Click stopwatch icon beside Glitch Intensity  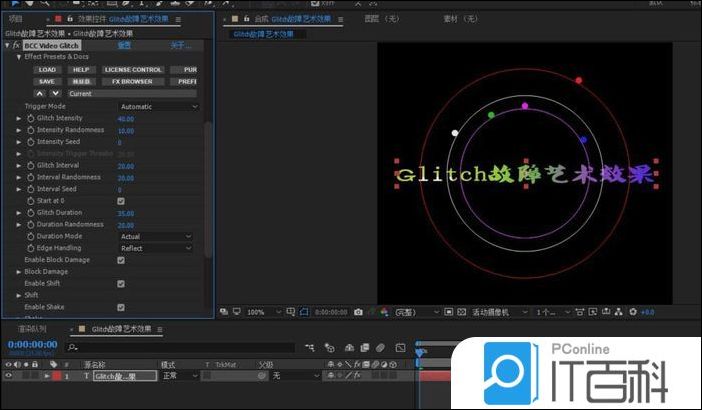[31, 118]
